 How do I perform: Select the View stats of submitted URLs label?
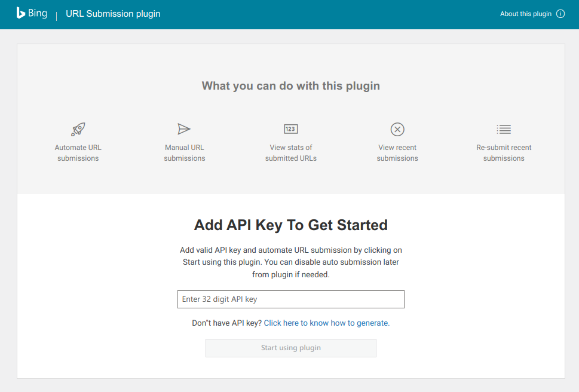291,153
